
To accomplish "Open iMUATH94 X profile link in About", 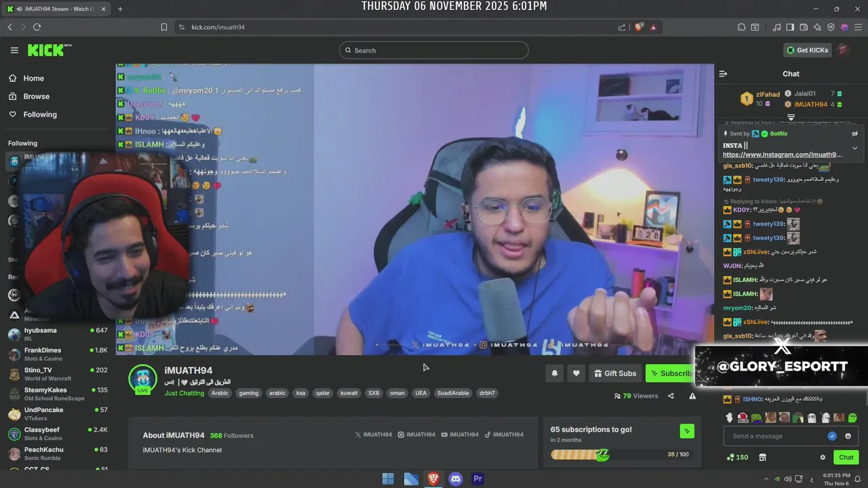I will pyautogui.click(x=373, y=434).
